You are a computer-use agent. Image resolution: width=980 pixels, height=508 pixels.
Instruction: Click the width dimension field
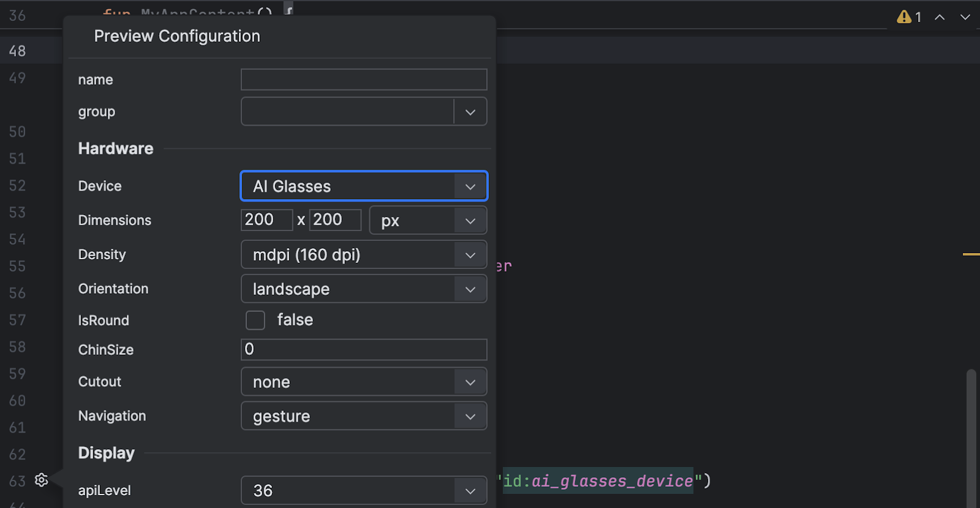[x=266, y=220]
